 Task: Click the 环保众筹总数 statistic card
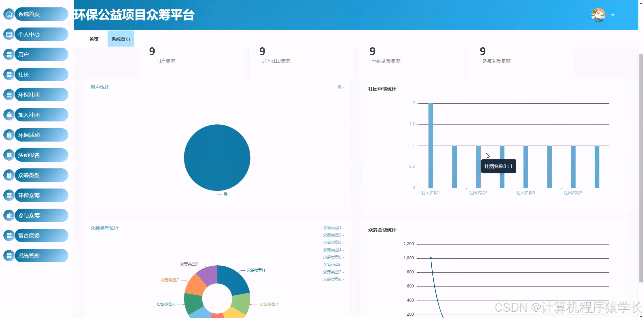[x=411, y=62]
